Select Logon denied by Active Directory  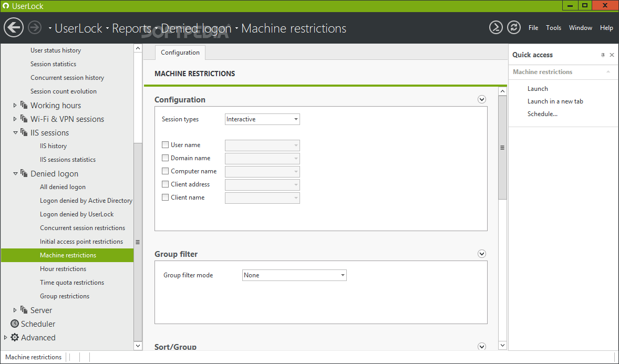point(86,201)
